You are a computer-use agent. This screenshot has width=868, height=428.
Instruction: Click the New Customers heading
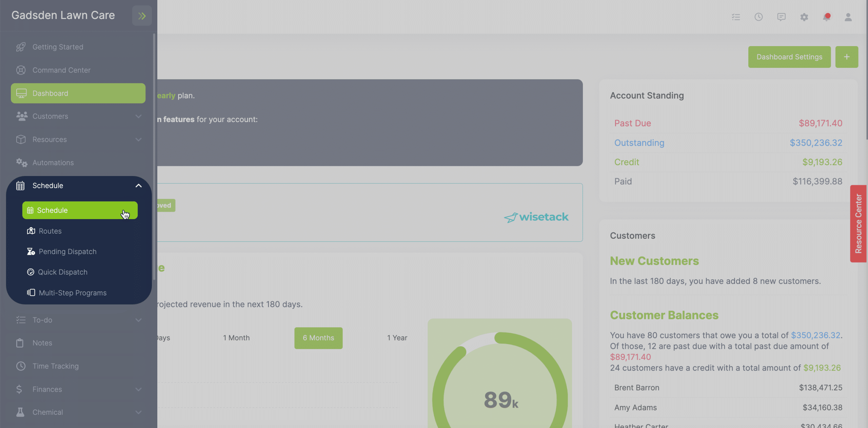pyautogui.click(x=654, y=261)
